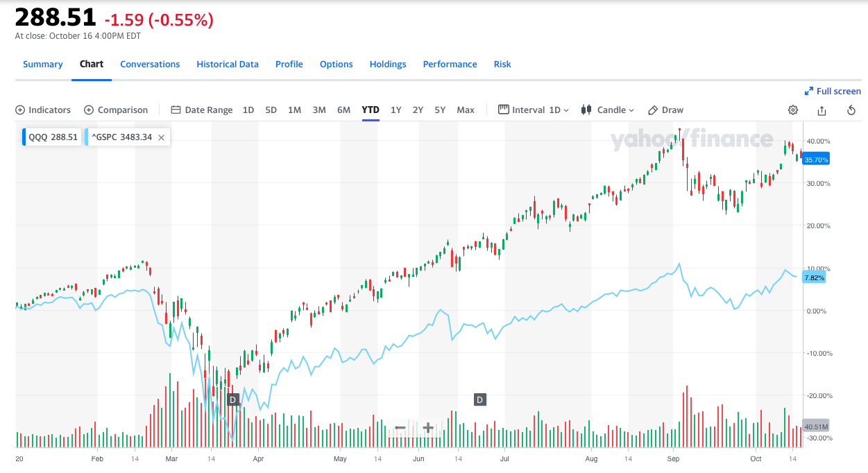Switch to Historical Data tab
This screenshot has width=868, height=473.
[228, 64]
